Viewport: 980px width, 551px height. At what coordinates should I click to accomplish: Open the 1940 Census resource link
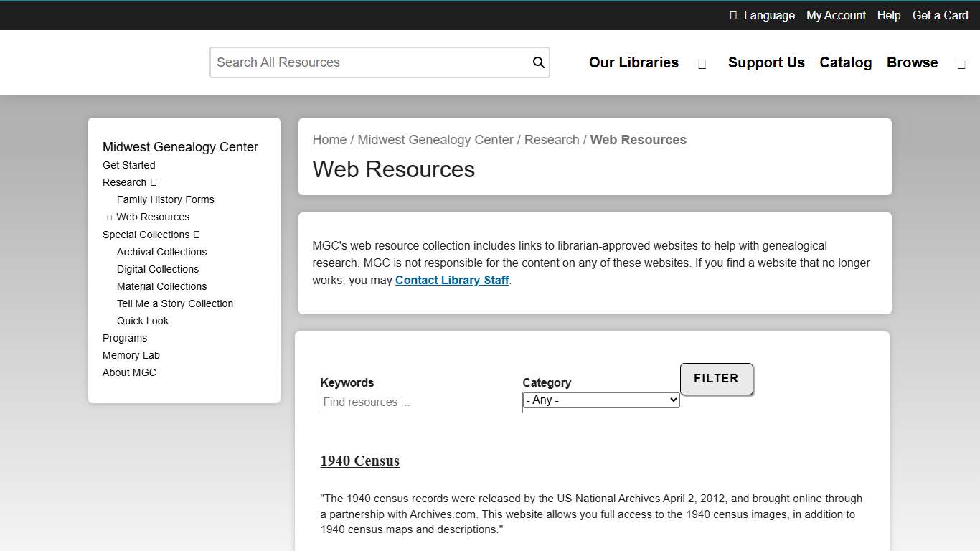[x=359, y=461]
